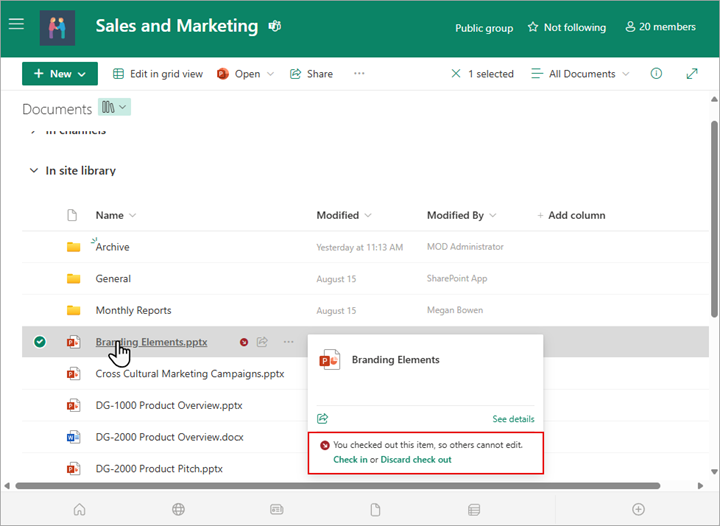Click the Check in link
The height and width of the screenshot is (526, 720).
tap(350, 460)
